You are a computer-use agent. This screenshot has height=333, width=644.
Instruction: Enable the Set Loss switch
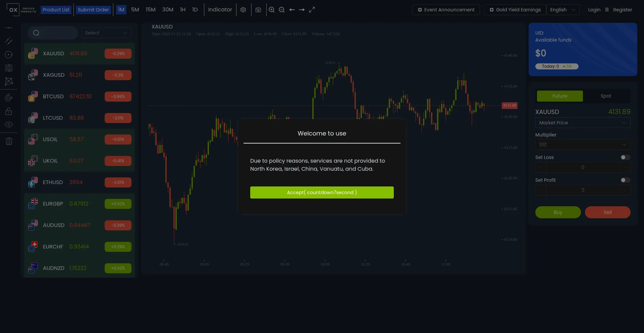coord(625,157)
